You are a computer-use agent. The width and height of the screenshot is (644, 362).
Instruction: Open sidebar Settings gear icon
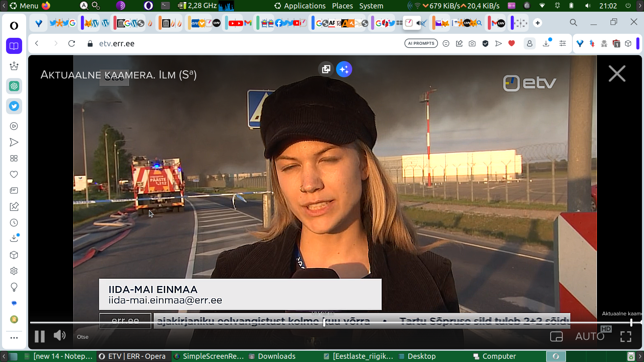tap(14, 271)
